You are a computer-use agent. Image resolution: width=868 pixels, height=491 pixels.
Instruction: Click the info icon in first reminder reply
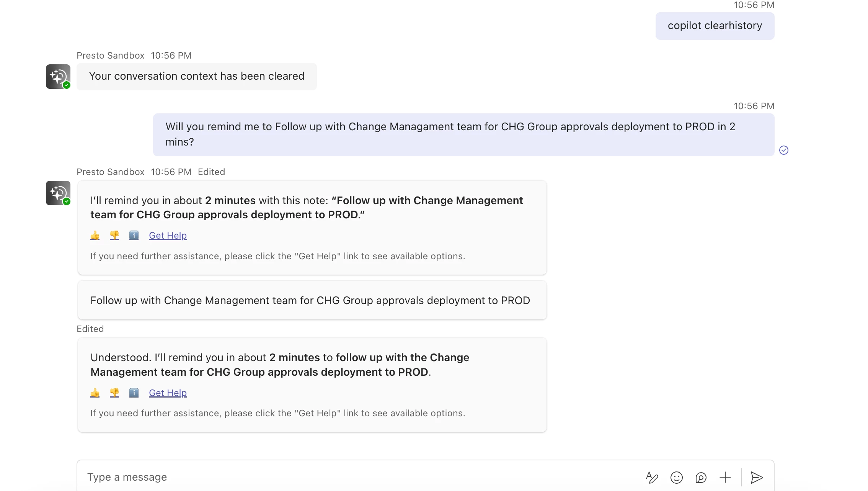point(134,236)
